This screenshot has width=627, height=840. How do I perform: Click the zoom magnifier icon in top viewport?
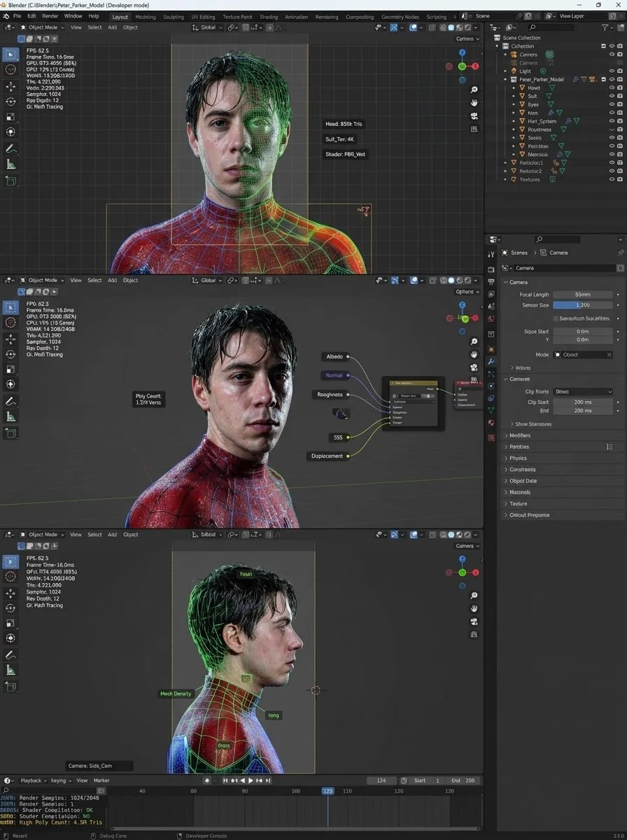click(x=474, y=90)
